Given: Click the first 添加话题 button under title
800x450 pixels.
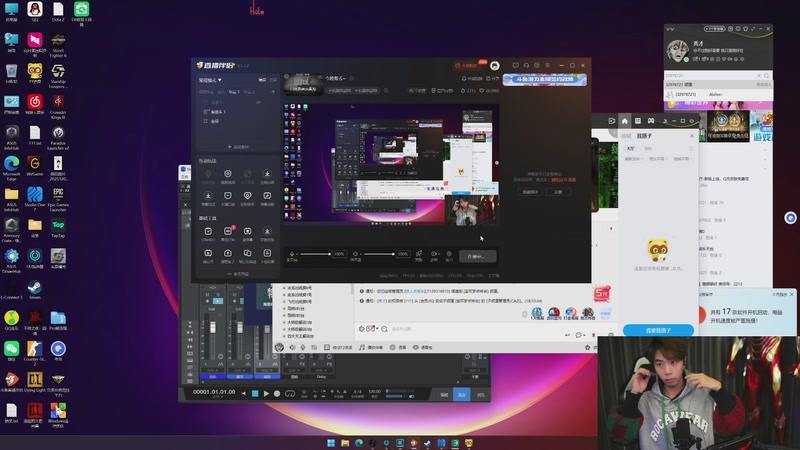Looking at the screenshot, I should pyautogui.click(x=340, y=90).
